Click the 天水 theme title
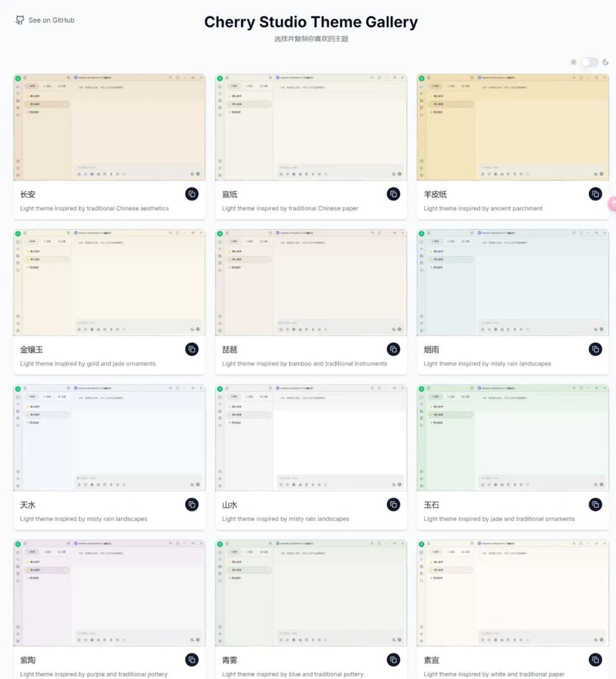The height and width of the screenshot is (679, 616). click(28, 505)
